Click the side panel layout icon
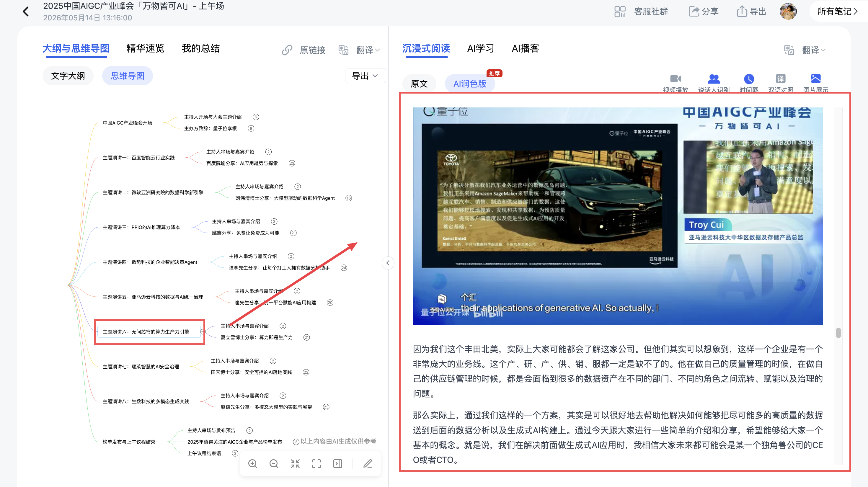Viewport: 868px width, 487px height. point(338,464)
